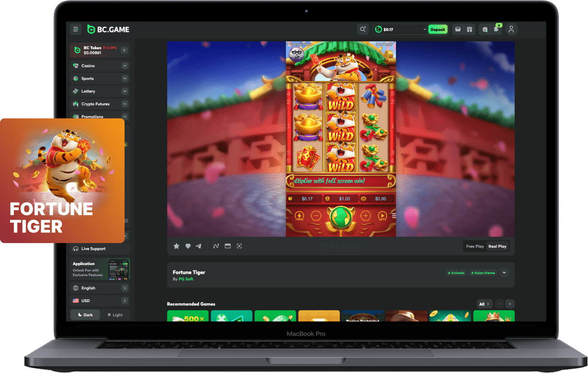Expand the Casino sidebar menu
588x373 pixels.
coord(125,66)
